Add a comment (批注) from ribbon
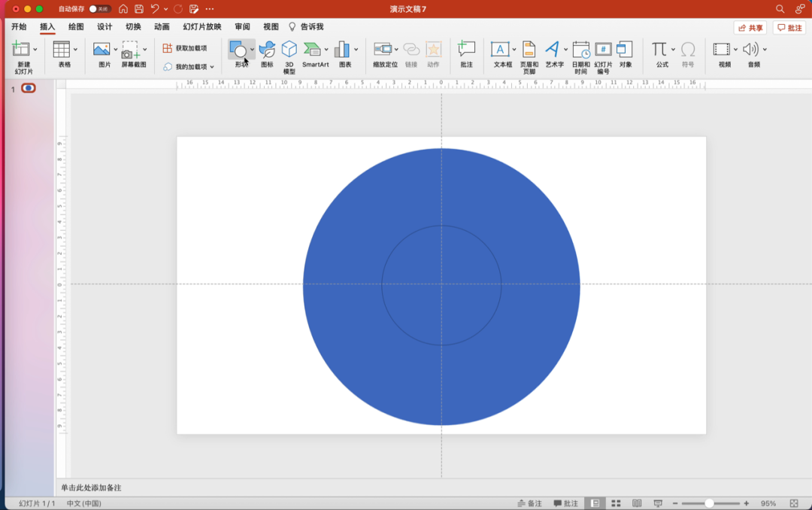Screen dimensions: 812x510 467,54
